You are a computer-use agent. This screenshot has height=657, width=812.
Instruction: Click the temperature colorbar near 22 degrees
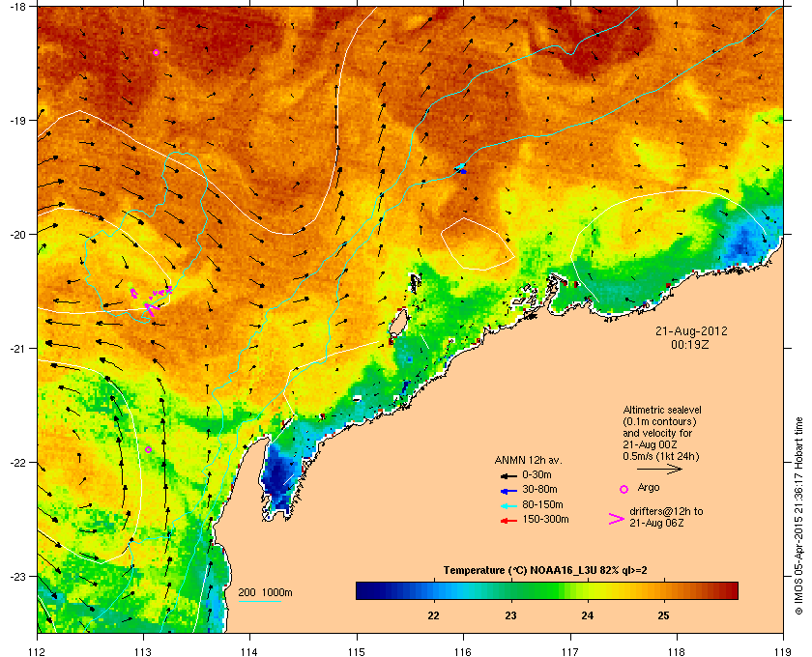[433, 590]
